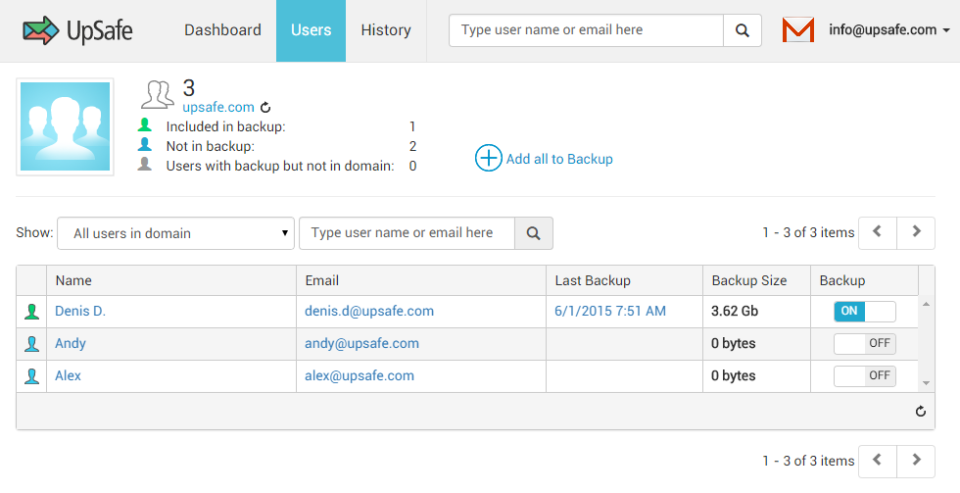Open the History tab
Screen dimensions: 960x493
pos(386,30)
